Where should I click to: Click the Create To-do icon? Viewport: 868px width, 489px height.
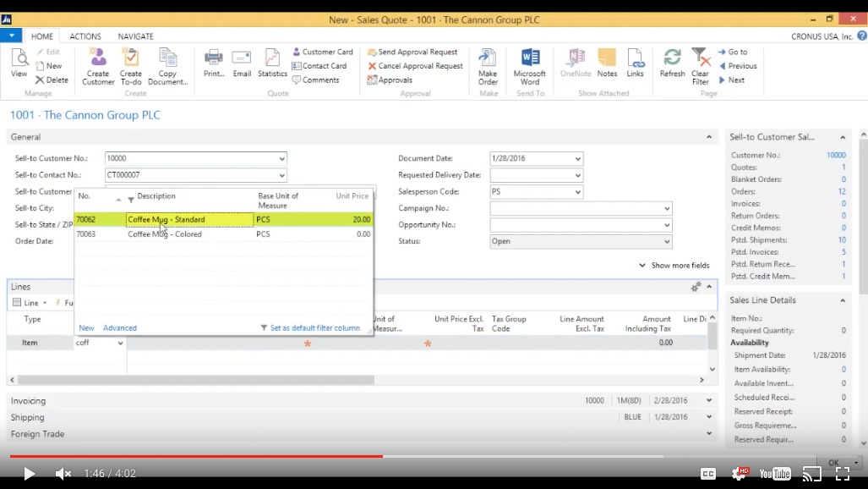(131, 66)
